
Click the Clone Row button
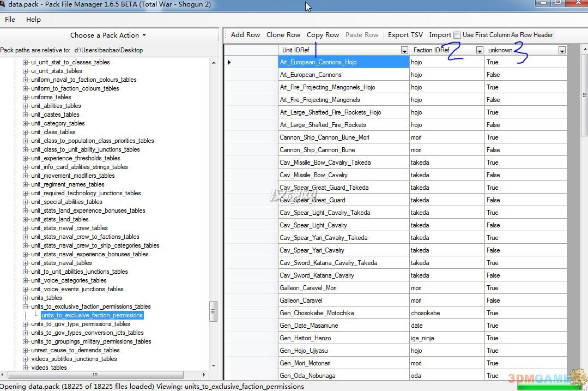tap(283, 35)
